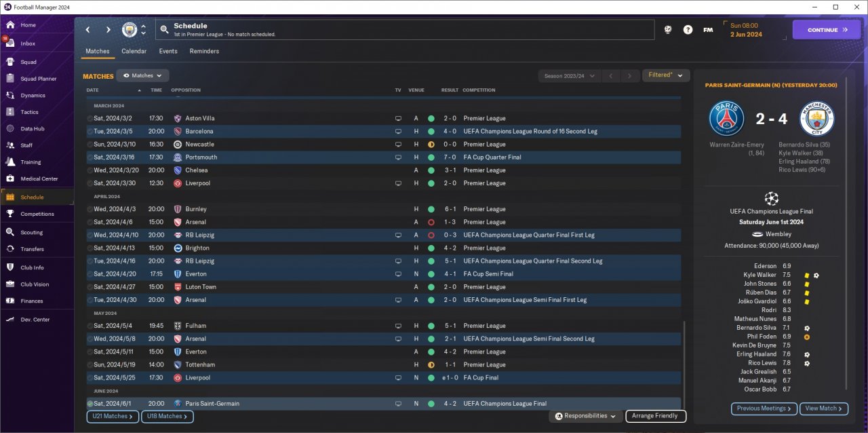Click the football icon next to help
The width and height of the screenshot is (868, 433).
(668, 30)
